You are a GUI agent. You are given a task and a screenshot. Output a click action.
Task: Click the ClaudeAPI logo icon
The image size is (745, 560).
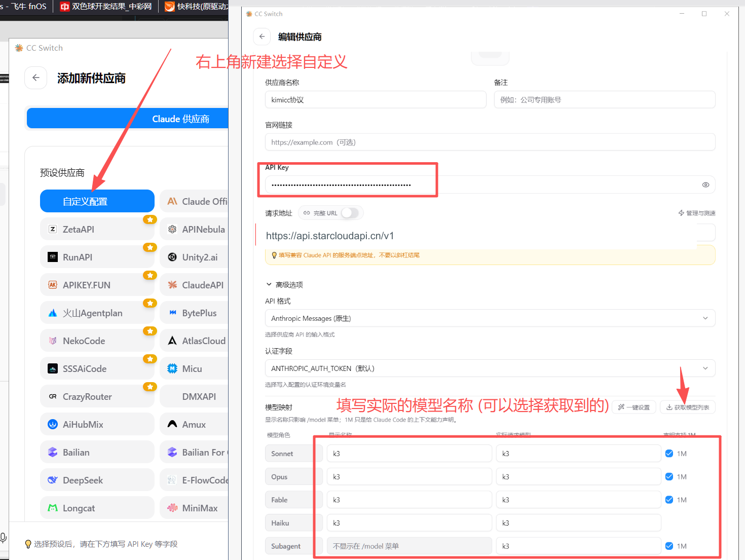[x=172, y=285]
